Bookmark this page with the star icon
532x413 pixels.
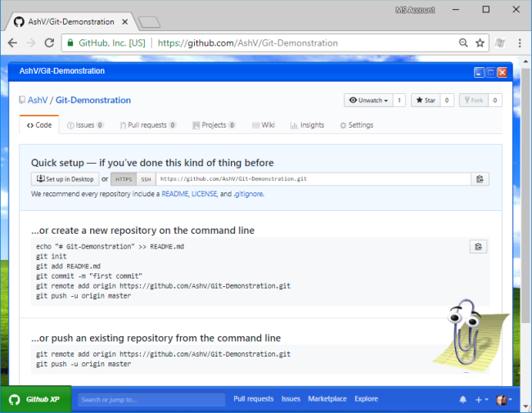coord(480,43)
